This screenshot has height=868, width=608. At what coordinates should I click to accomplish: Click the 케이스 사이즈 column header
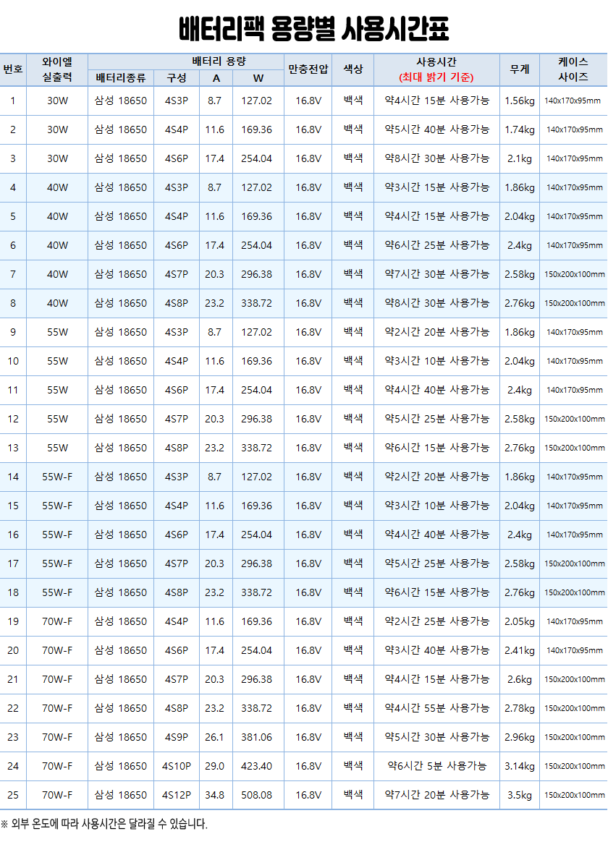[x=573, y=69]
